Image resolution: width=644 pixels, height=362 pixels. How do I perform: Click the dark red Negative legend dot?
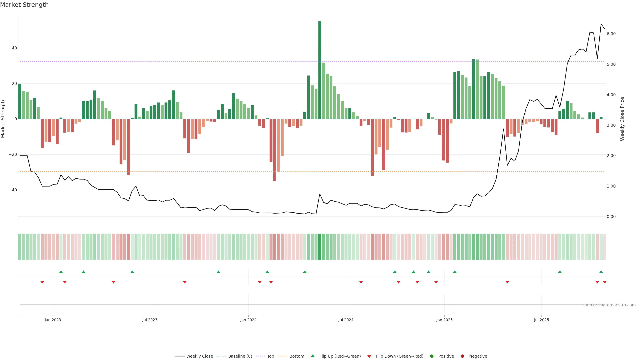(x=462, y=356)
